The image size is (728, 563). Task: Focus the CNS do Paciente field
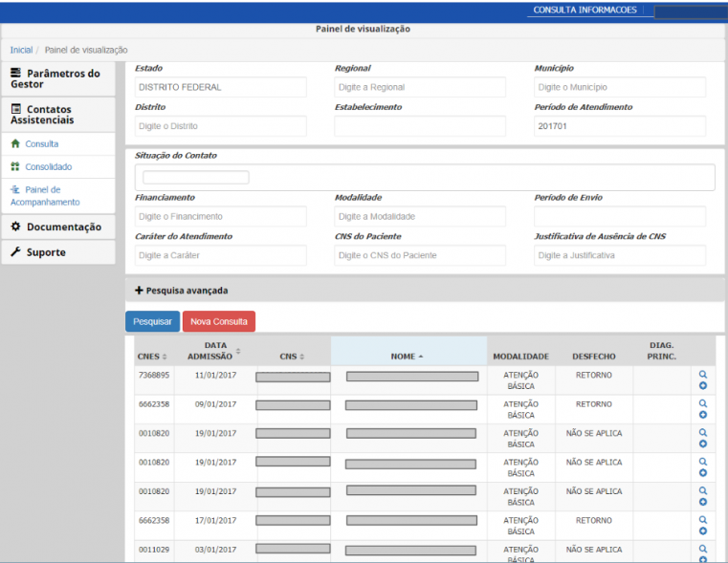tap(419, 255)
